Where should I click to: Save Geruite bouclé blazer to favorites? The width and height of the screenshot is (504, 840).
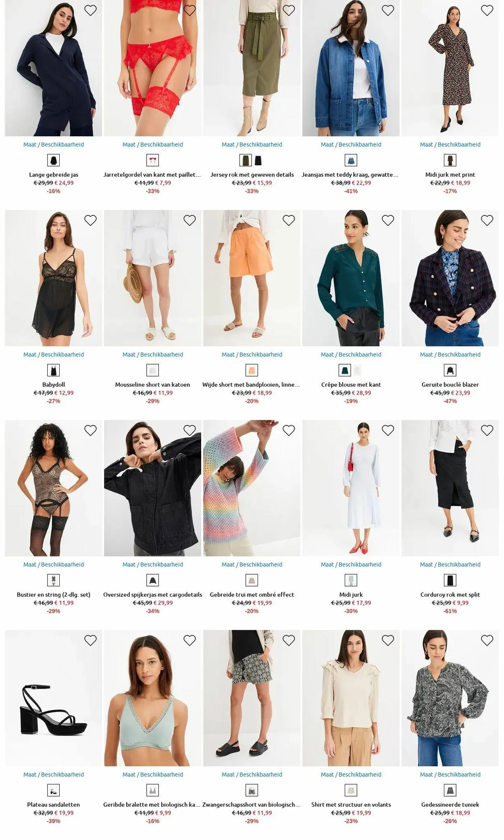[x=487, y=220]
